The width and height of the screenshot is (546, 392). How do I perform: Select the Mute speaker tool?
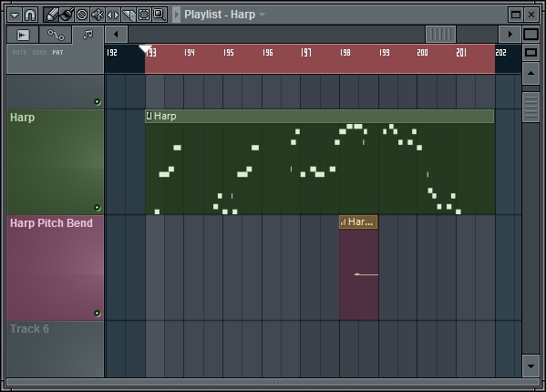click(x=98, y=15)
